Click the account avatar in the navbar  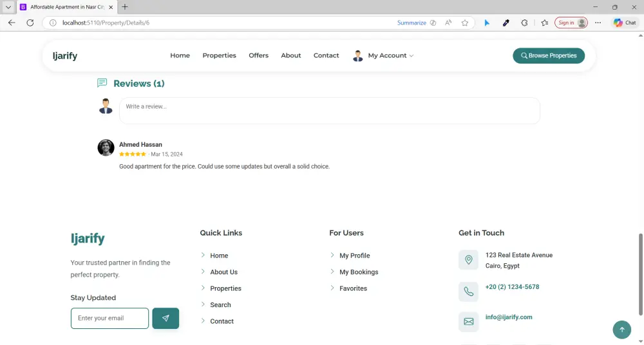click(357, 56)
